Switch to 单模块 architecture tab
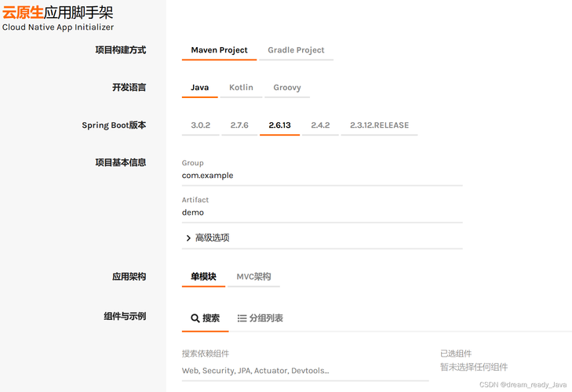572x392 pixels. pyautogui.click(x=203, y=277)
